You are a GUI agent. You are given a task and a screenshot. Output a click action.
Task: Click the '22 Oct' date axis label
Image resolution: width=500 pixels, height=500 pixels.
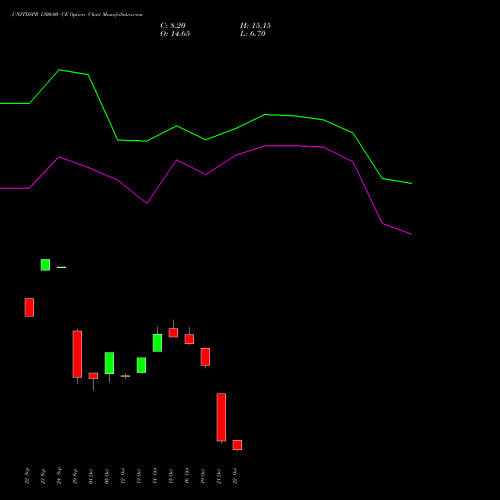pos(235,476)
